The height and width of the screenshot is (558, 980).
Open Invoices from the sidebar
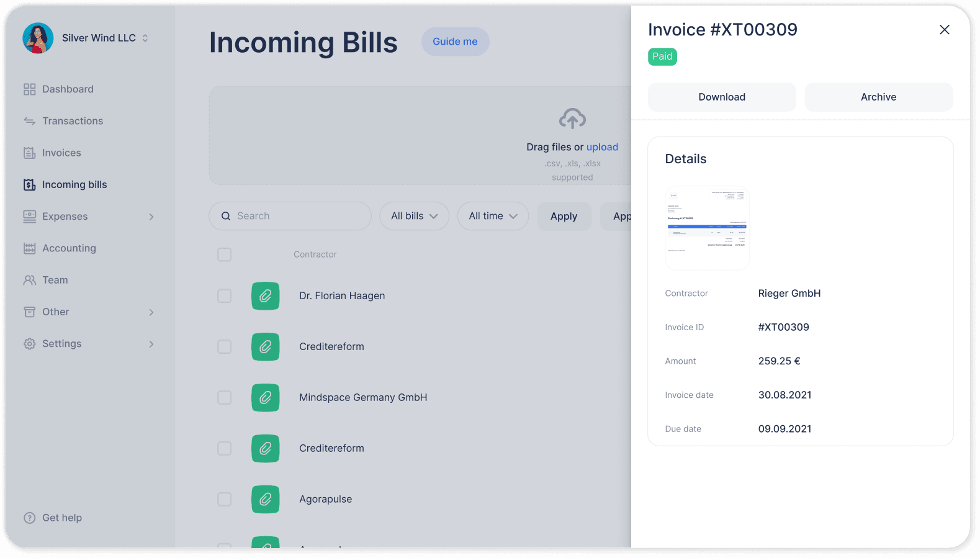(x=61, y=153)
